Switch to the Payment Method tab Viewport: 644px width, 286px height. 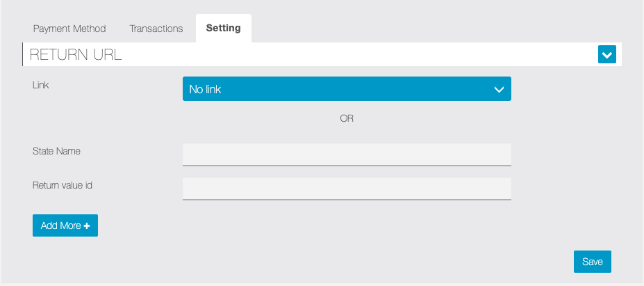[69, 29]
